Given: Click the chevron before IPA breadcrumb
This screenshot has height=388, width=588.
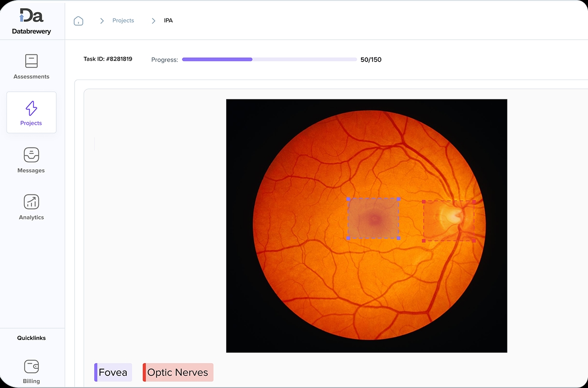Looking at the screenshot, I should point(153,21).
